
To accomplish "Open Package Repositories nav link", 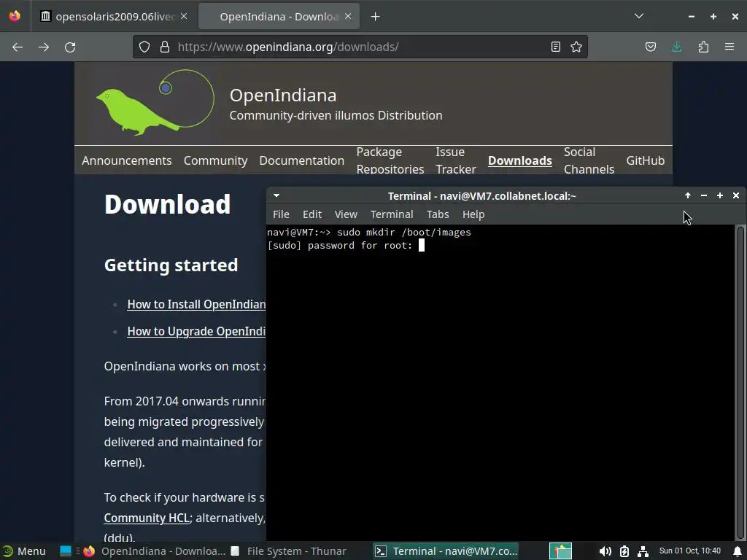I will (390, 160).
